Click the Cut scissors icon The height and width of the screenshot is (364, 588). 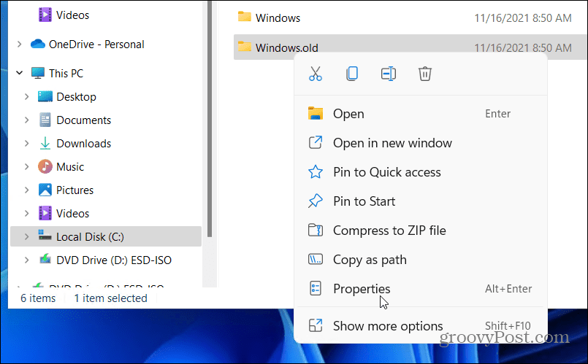[x=316, y=74]
